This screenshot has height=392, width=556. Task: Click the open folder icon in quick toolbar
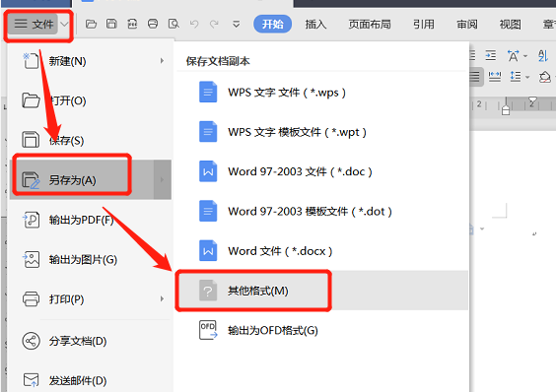(x=91, y=24)
